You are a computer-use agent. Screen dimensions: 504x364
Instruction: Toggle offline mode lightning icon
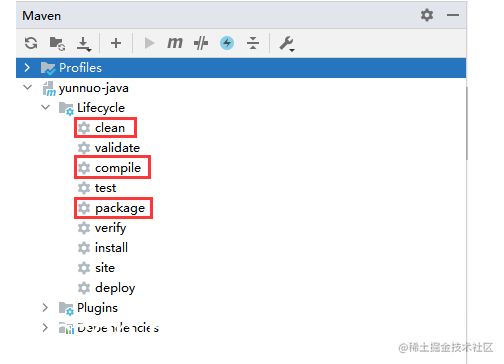click(x=227, y=43)
